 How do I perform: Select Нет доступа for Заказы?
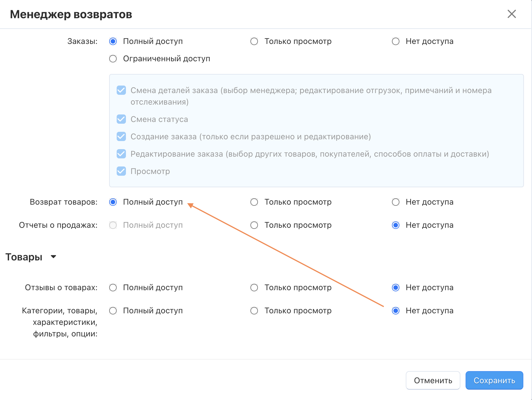[x=396, y=41]
